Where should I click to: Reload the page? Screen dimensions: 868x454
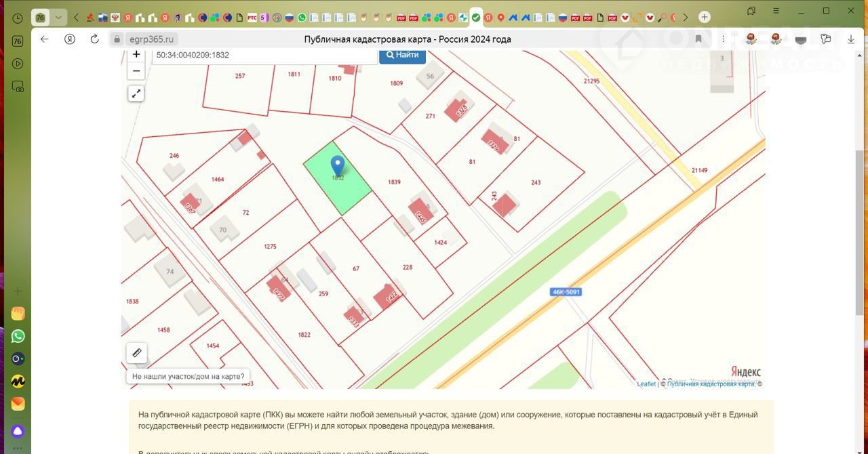coord(94,39)
